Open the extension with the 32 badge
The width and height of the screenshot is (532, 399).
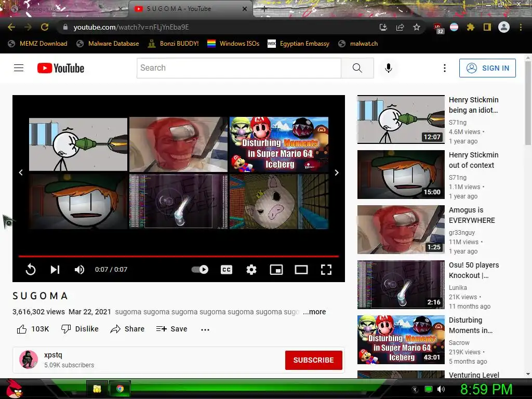(x=438, y=28)
